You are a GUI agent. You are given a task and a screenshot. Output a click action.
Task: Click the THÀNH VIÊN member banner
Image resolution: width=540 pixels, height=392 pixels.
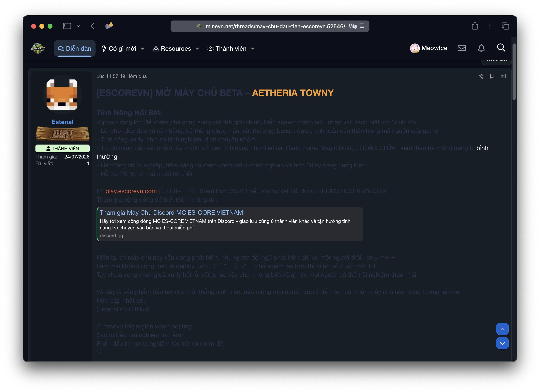pos(62,148)
